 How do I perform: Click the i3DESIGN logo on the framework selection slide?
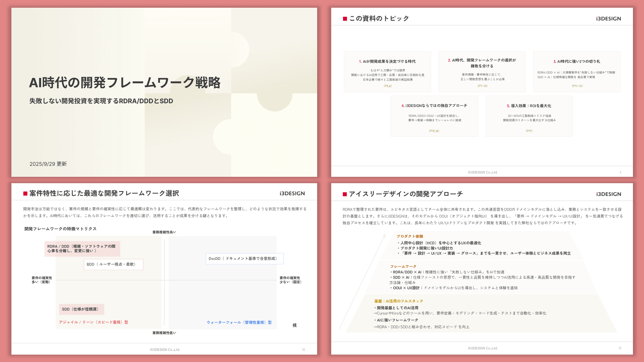tap(292, 193)
